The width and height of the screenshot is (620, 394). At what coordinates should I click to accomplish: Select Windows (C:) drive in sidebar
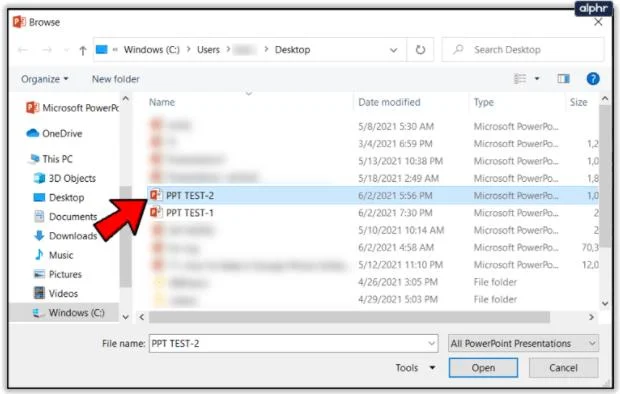(68, 313)
